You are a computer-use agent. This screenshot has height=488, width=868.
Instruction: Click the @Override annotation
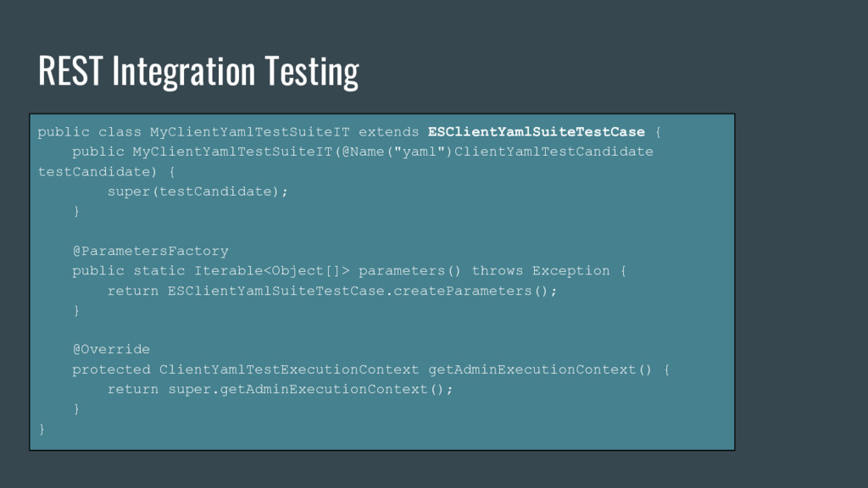coord(111,349)
